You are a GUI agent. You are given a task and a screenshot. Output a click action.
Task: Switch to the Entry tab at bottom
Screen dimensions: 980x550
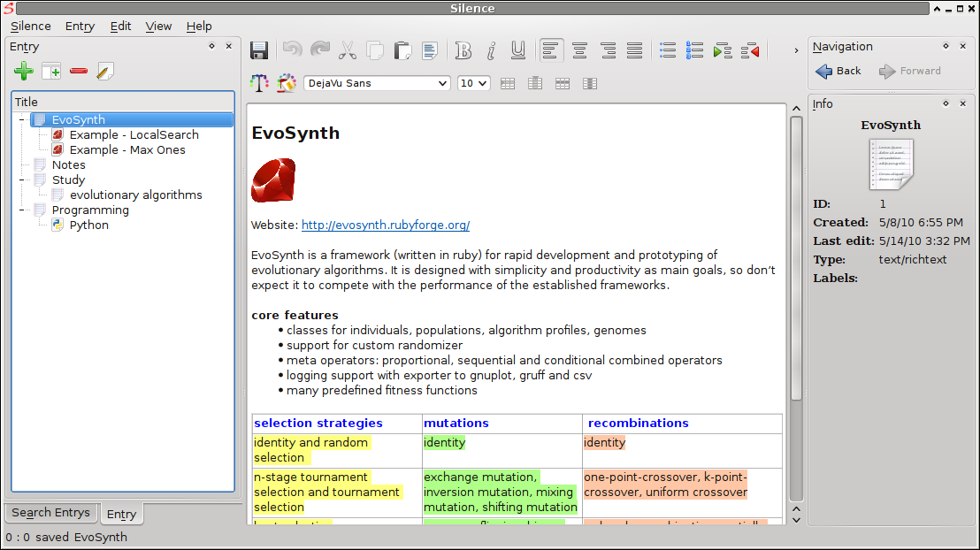tap(121, 515)
